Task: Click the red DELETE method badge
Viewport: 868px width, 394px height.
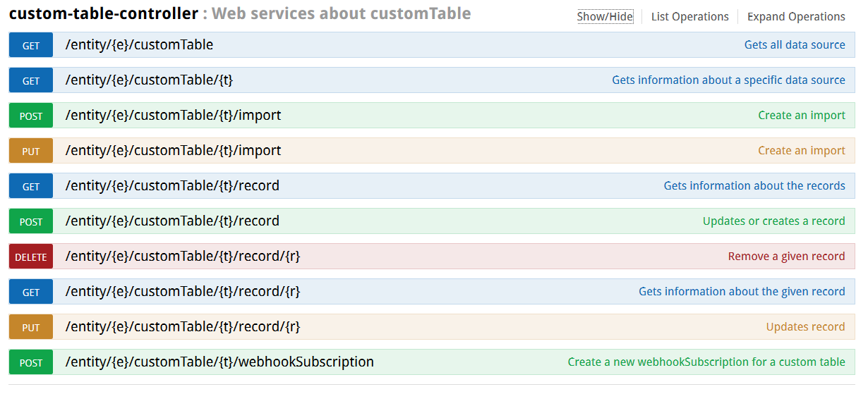Action: click(x=31, y=257)
